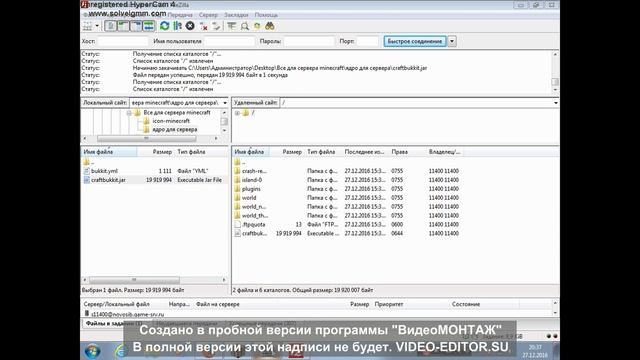Open the Помощь menu
The image size is (640, 360).
tap(266, 15)
